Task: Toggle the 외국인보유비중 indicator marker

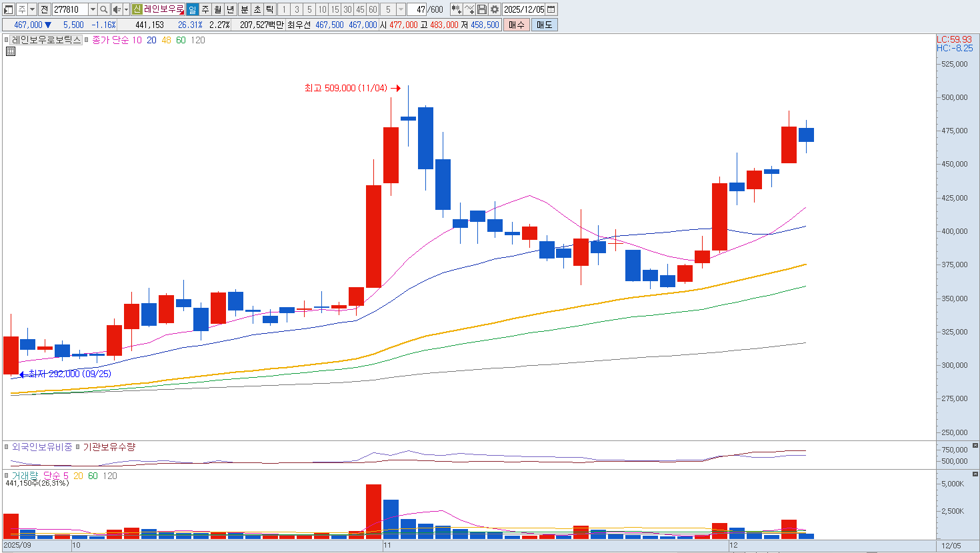Action: click(7, 447)
